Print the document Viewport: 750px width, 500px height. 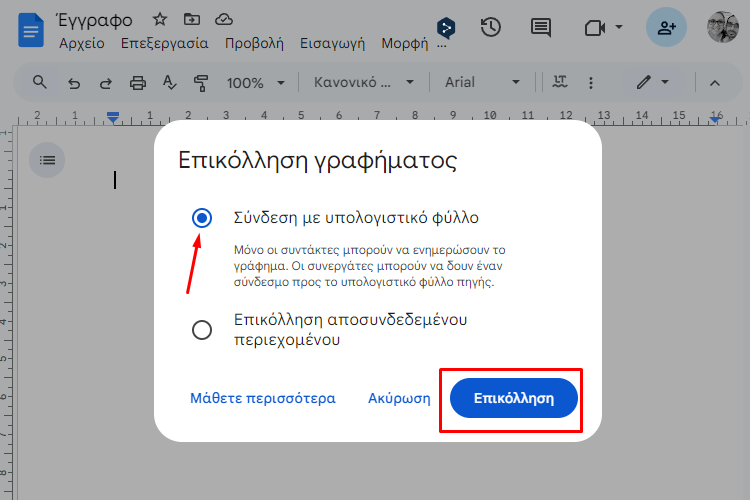[138, 83]
